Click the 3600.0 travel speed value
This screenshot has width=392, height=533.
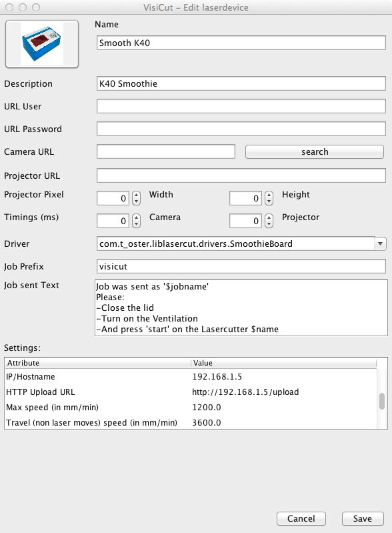pos(283,422)
